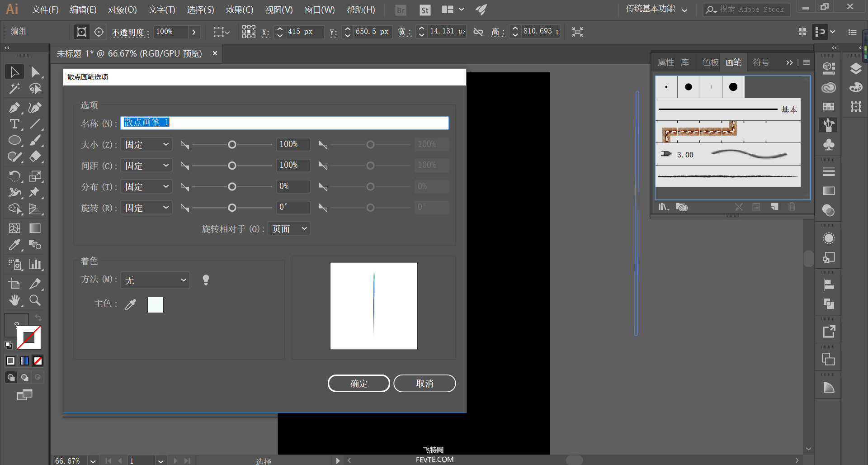Viewport: 868px width, 465px height.
Task: Open the Scatter type dropdown
Action: pos(146,186)
